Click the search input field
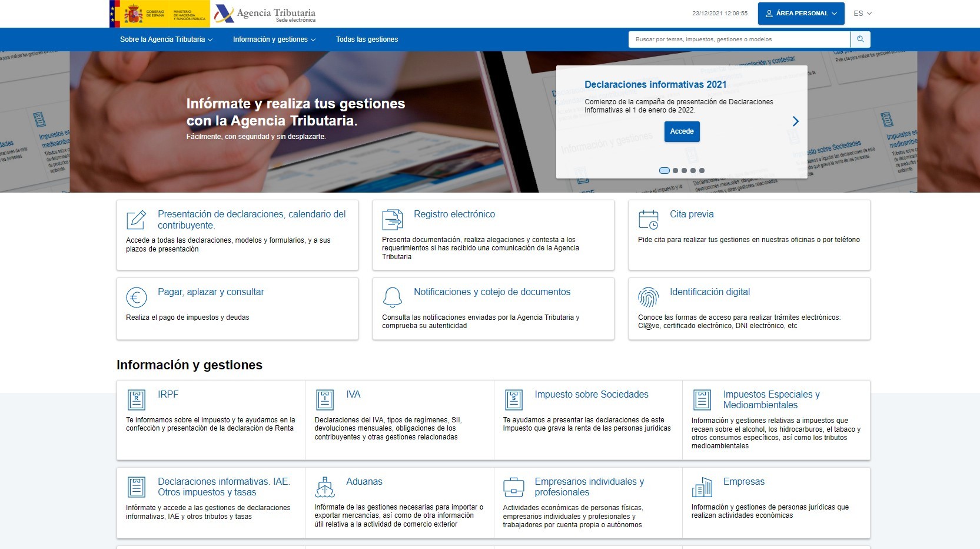 [740, 39]
